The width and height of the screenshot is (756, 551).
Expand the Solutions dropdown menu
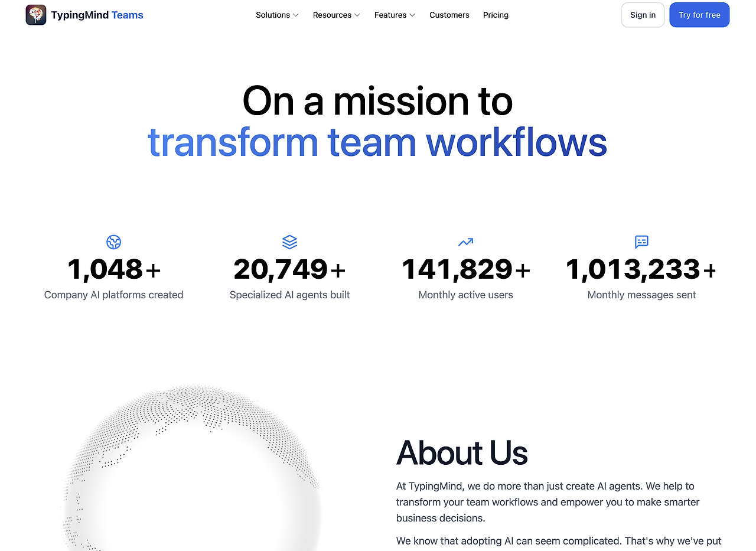click(277, 15)
